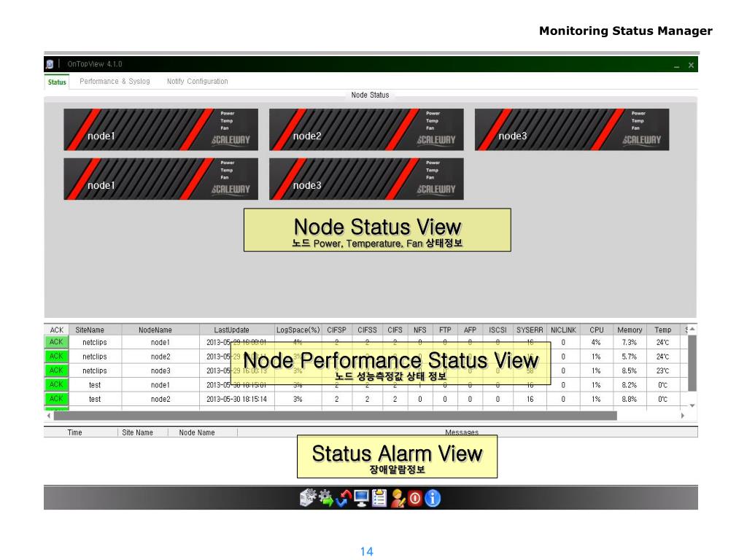Select the node2 cell in the test row
Screen dimensions: 747x560
point(160,399)
